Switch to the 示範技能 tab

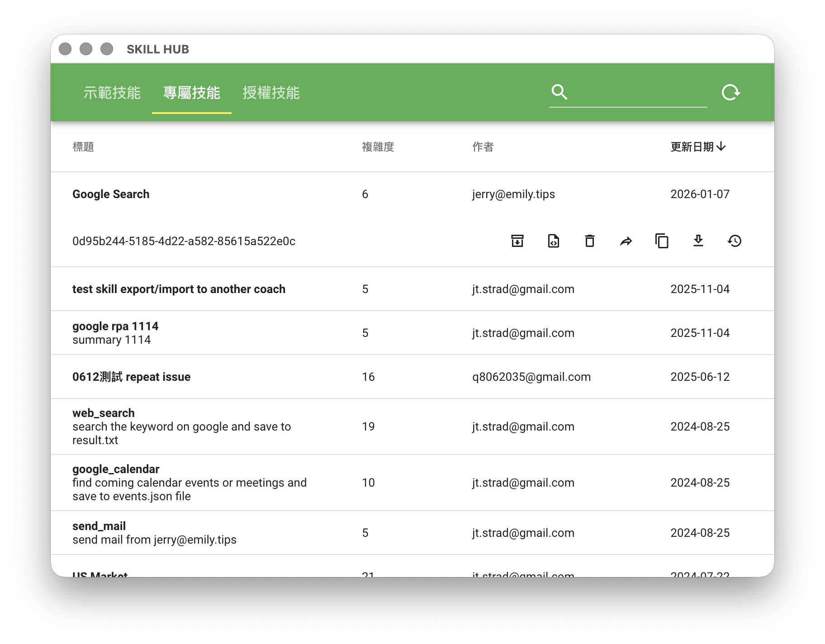(x=112, y=93)
